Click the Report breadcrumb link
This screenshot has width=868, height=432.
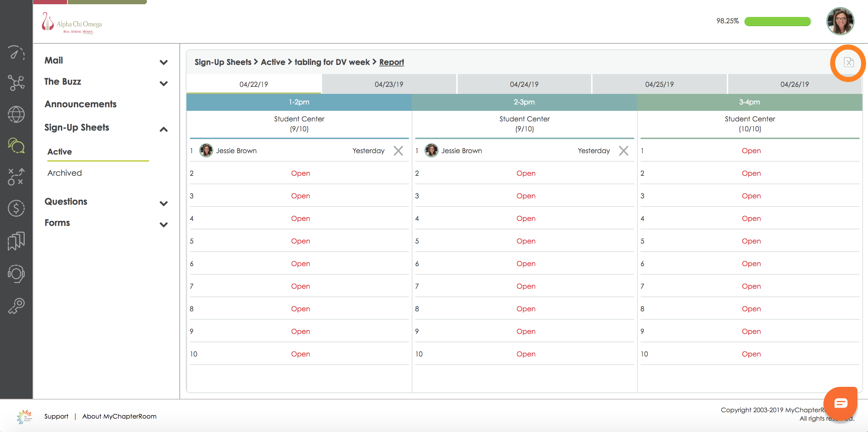[x=391, y=62]
